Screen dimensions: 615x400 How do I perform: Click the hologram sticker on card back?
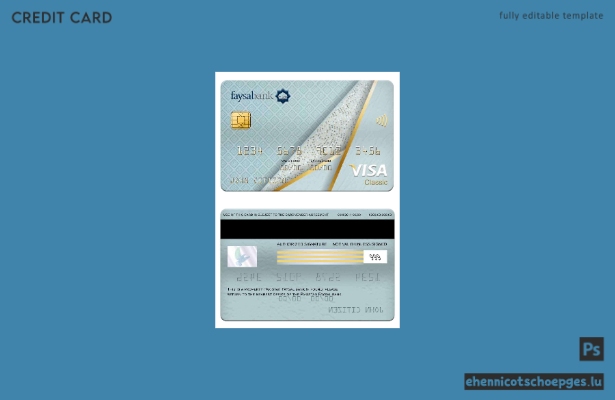[x=242, y=256]
